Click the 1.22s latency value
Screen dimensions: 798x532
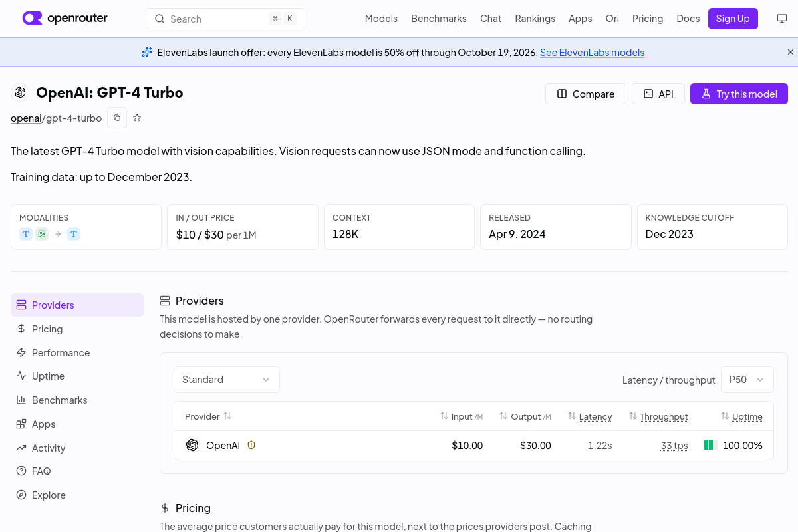tap(600, 445)
